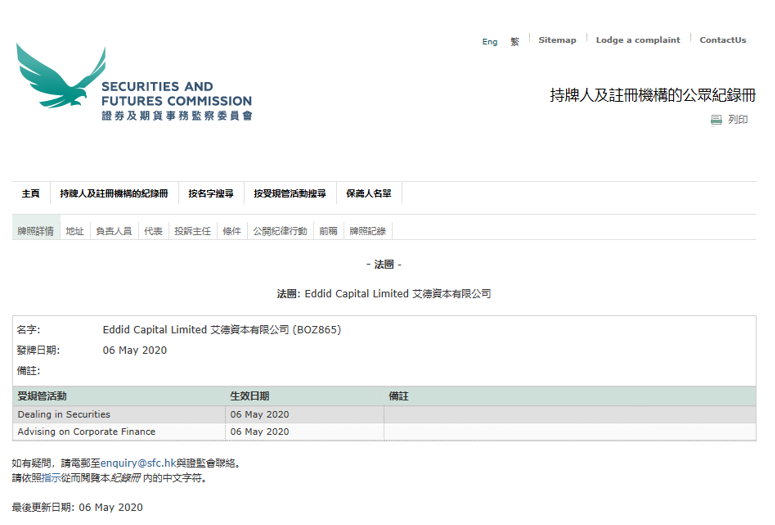Viewport: 775px width, 525px height.
Task: Open Lodge a complaint link
Action: coord(638,40)
